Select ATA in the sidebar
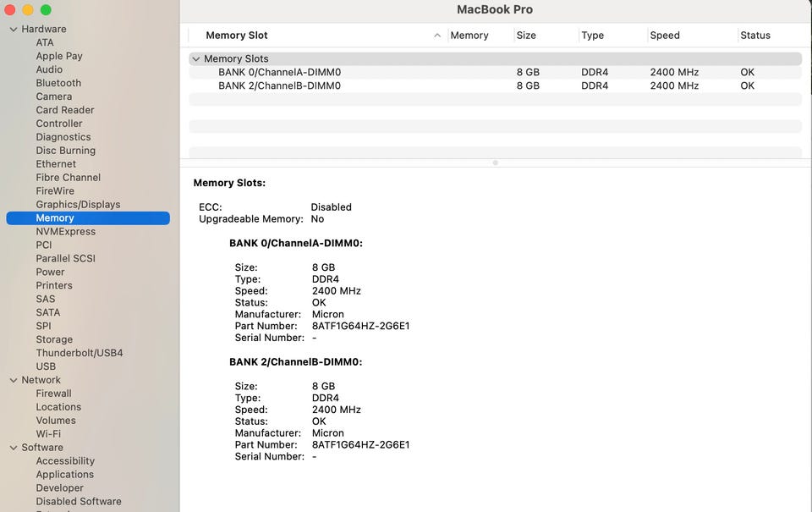 click(x=45, y=42)
